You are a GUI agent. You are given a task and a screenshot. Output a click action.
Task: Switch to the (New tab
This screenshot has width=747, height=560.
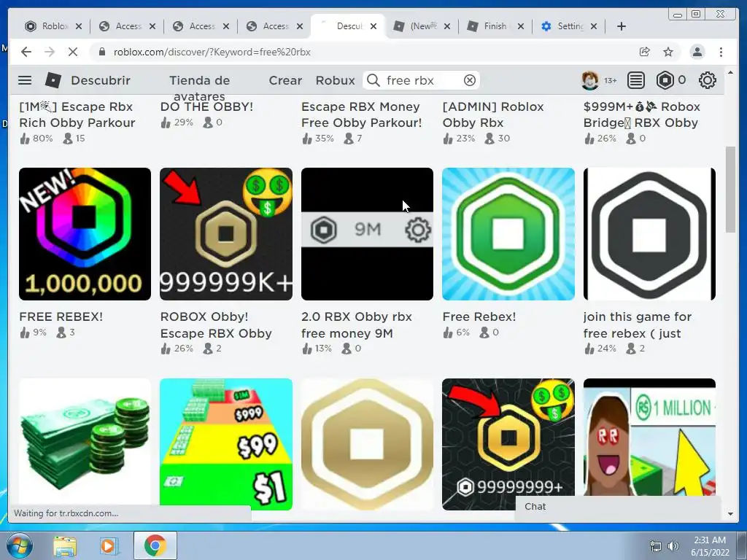[x=421, y=26]
